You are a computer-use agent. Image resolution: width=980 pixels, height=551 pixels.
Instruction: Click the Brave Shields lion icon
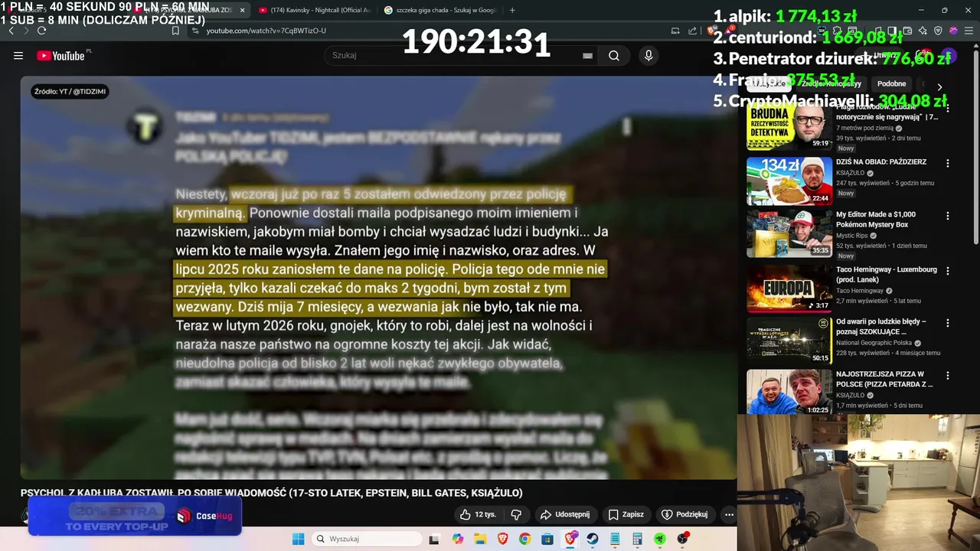tap(711, 31)
